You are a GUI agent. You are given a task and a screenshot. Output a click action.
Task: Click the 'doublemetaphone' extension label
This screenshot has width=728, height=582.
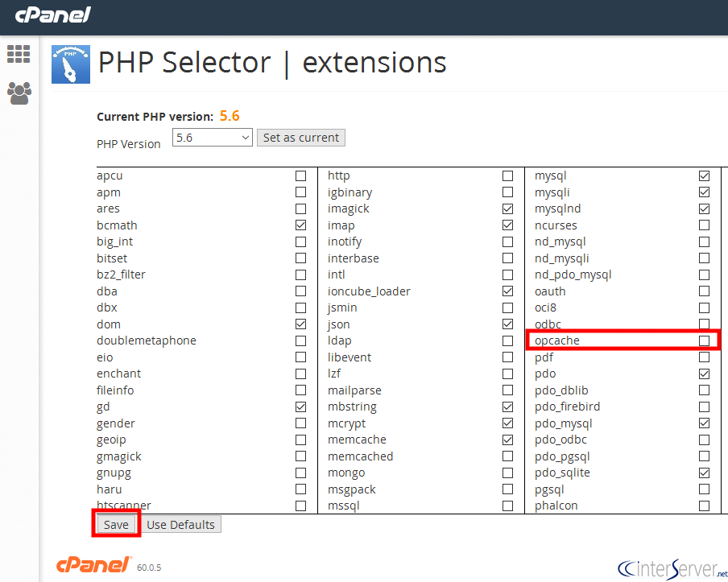[147, 341]
